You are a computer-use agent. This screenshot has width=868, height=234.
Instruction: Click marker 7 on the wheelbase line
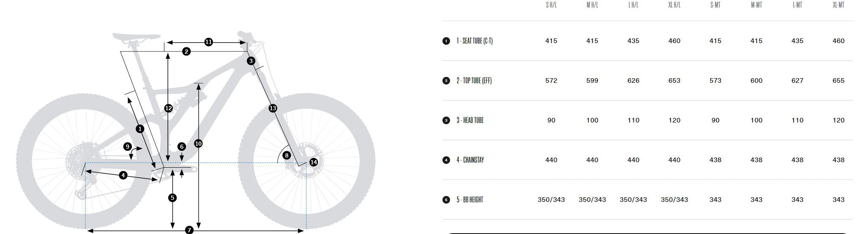(x=189, y=230)
